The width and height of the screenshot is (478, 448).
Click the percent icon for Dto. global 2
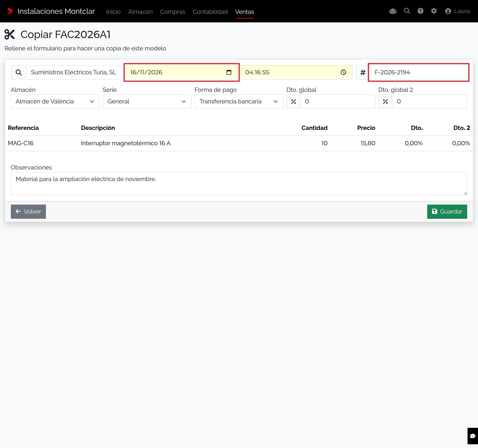(x=385, y=101)
